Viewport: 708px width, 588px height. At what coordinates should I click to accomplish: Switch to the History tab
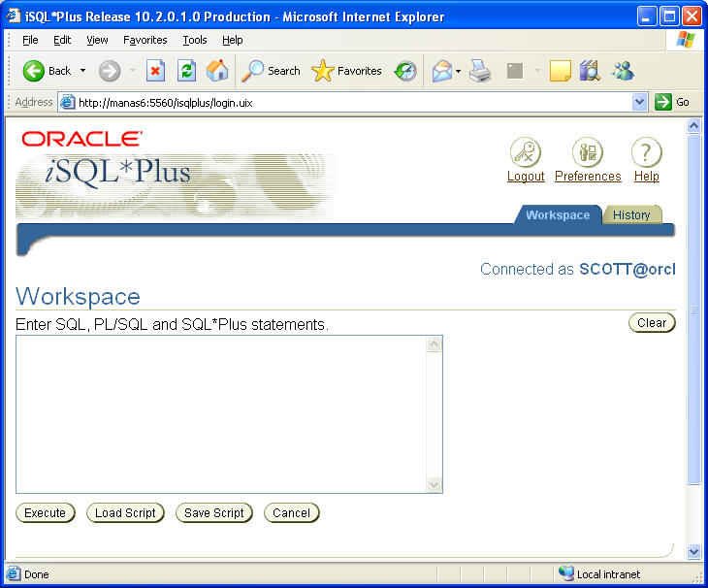tap(631, 215)
